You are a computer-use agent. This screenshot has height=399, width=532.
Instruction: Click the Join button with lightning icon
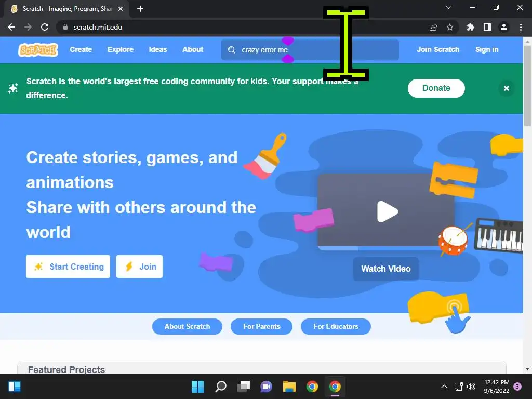(139, 267)
